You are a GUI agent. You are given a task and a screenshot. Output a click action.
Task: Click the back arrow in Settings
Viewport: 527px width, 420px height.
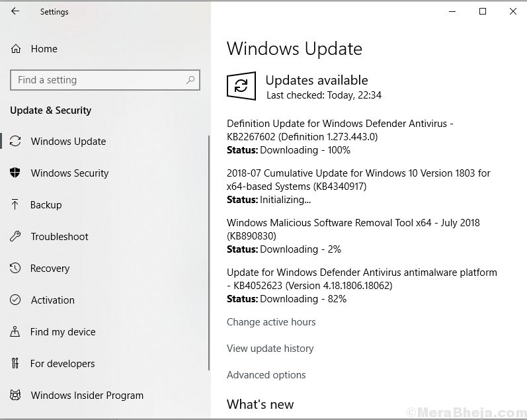pyautogui.click(x=15, y=11)
